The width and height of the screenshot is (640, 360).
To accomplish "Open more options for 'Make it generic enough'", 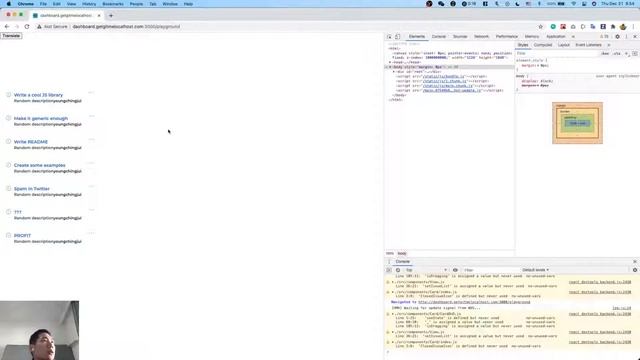I will (x=91, y=116).
